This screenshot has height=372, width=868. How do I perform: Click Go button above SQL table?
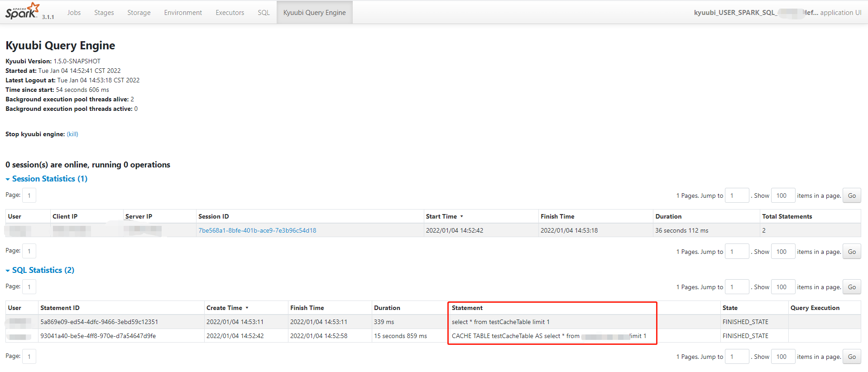852,287
